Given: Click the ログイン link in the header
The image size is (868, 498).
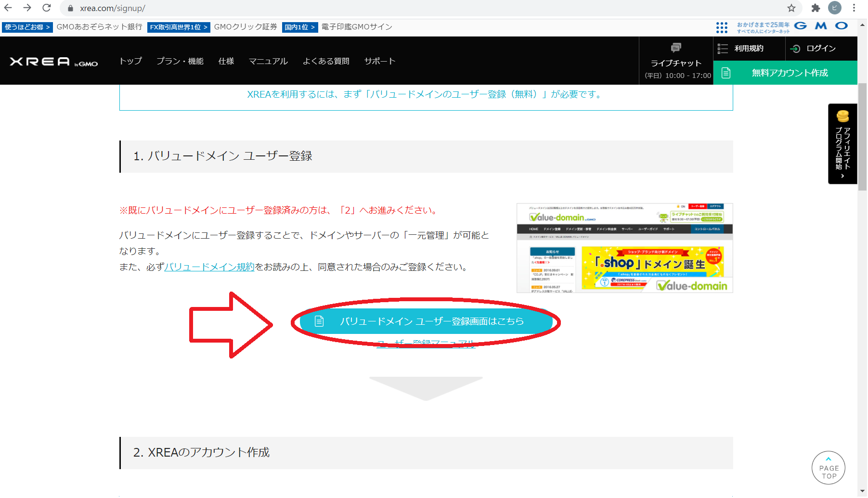Looking at the screenshot, I should 821,49.
